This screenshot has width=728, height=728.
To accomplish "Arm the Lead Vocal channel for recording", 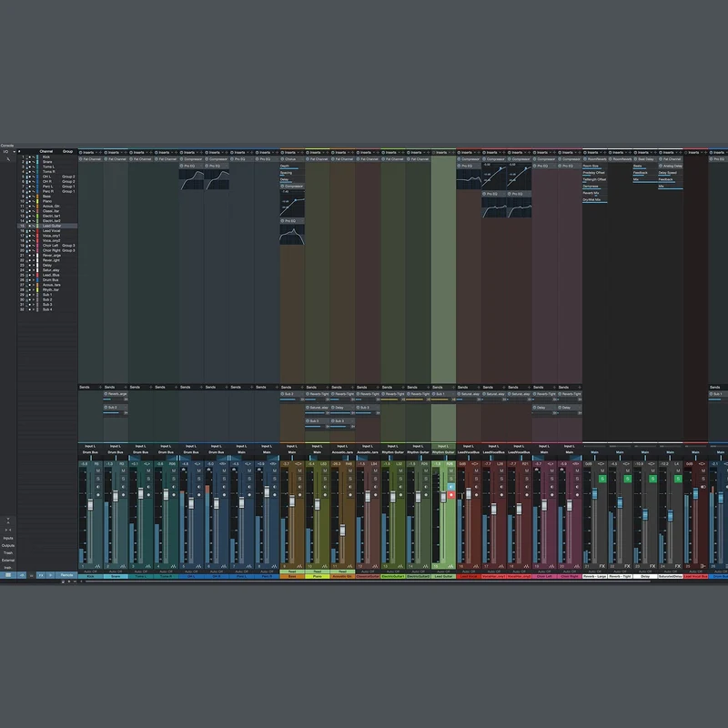I will [476, 494].
